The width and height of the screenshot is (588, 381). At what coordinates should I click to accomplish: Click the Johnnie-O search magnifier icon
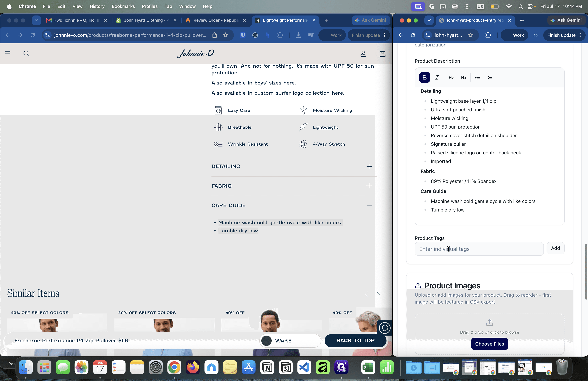click(26, 54)
